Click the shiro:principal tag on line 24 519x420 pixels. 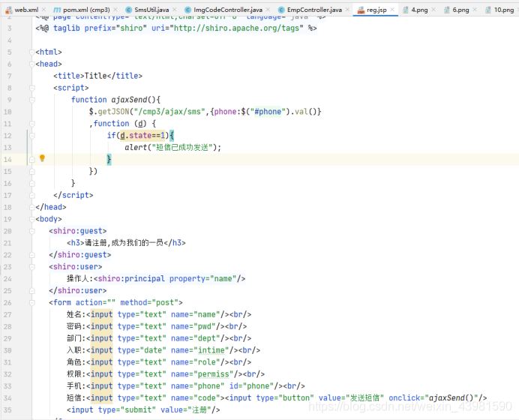169,279
